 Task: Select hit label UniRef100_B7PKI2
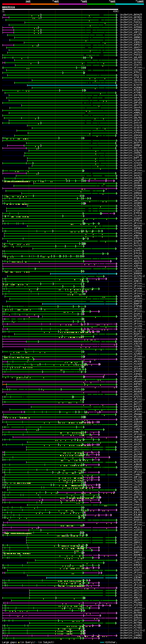click(x=131, y=73)
